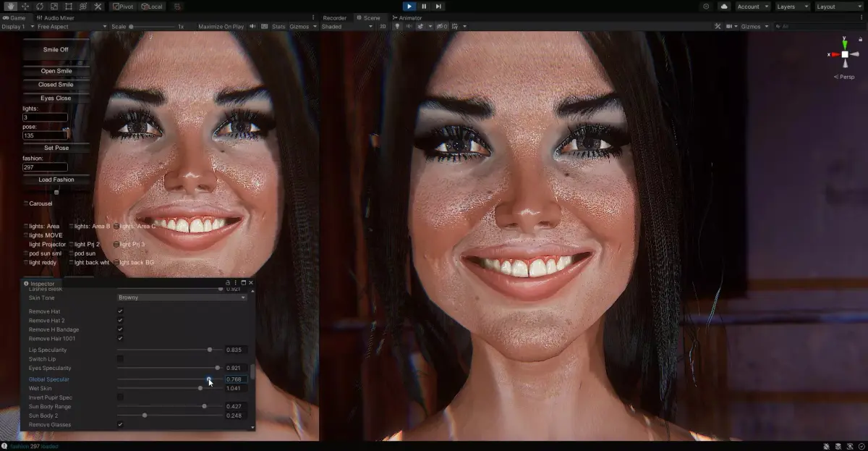Select the combined Transform tool

coord(82,7)
